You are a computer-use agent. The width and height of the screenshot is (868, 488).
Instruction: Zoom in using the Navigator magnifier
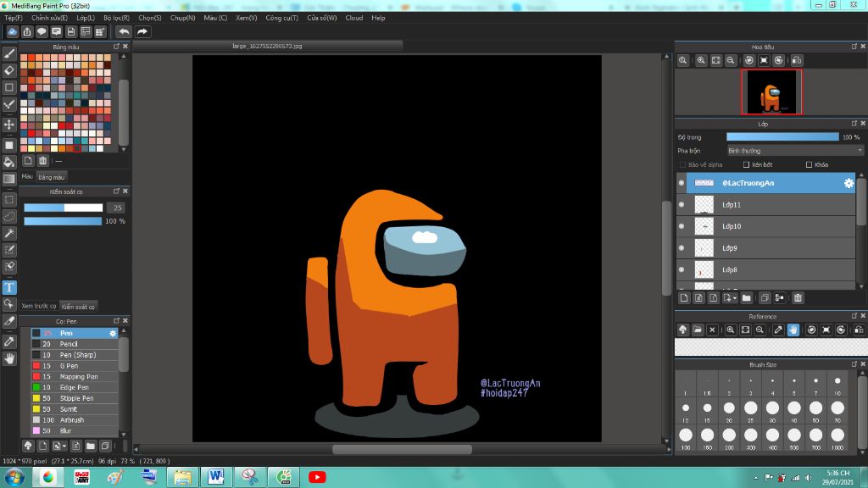tap(701, 61)
